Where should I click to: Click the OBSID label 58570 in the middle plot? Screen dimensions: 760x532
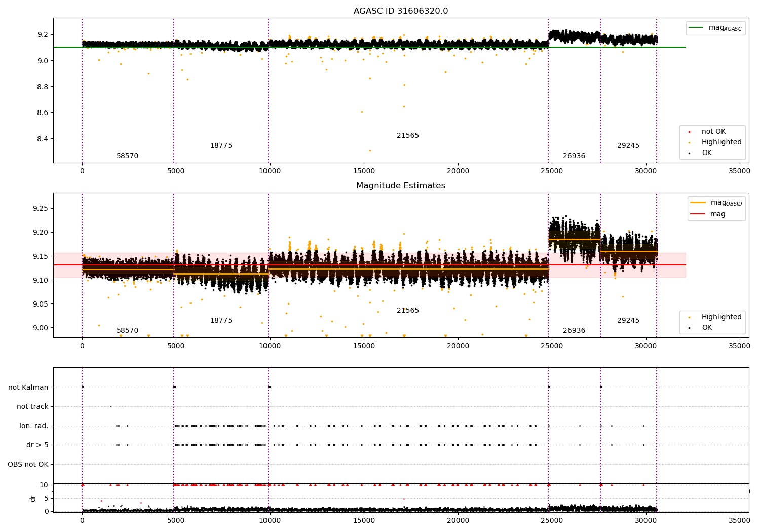coord(128,331)
